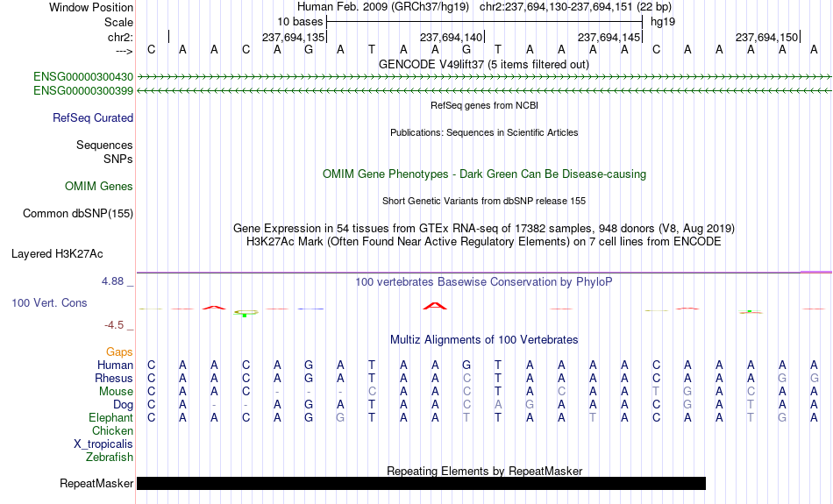Open the Layered H3K27Ac track label

57,254
